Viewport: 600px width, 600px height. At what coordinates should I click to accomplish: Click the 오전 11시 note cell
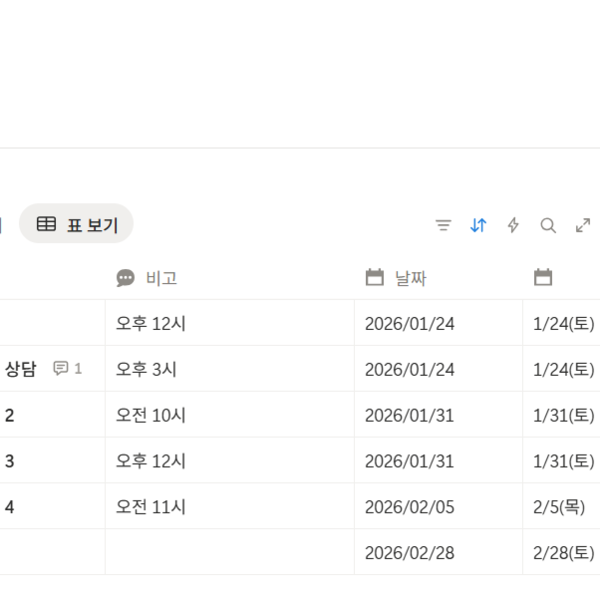(229, 507)
